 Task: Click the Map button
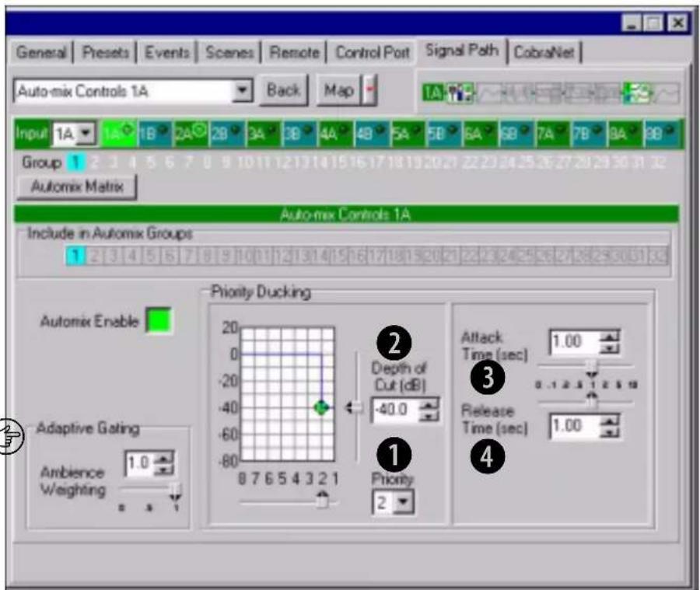click(x=338, y=91)
